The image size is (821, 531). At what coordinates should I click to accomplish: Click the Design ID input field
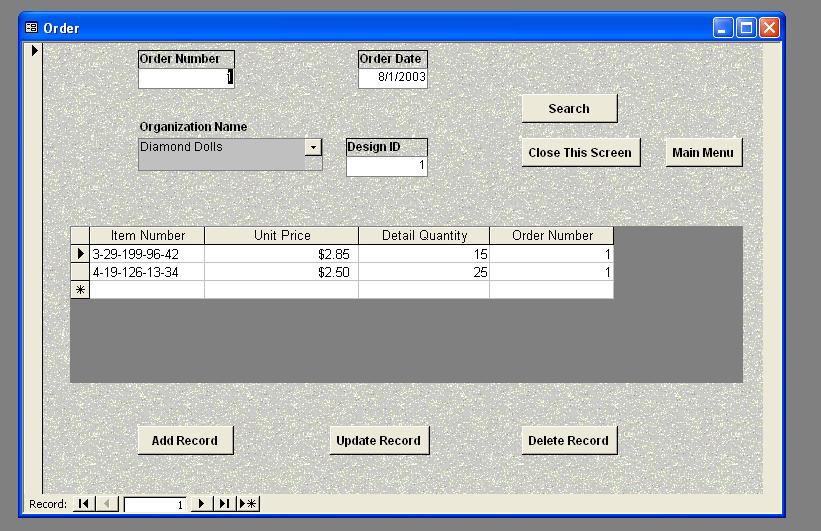coord(387,166)
